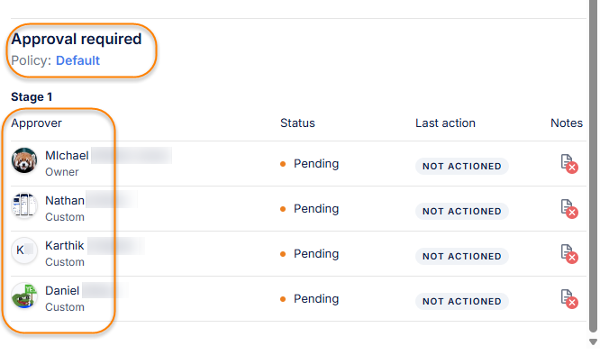Open the Default policy link

(77, 60)
